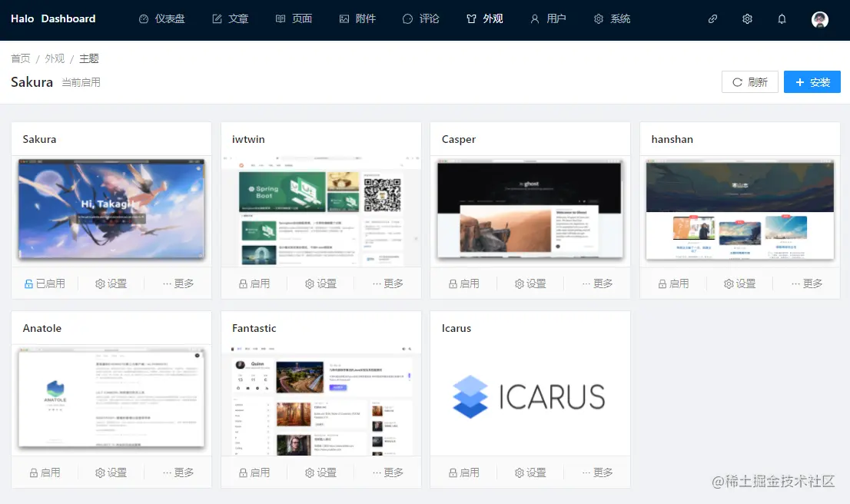Image resolution: width=850 pixels, height=504 pixels.
Task: Click the iwtwin theme preview thumbnail
Action: (321, 211)
